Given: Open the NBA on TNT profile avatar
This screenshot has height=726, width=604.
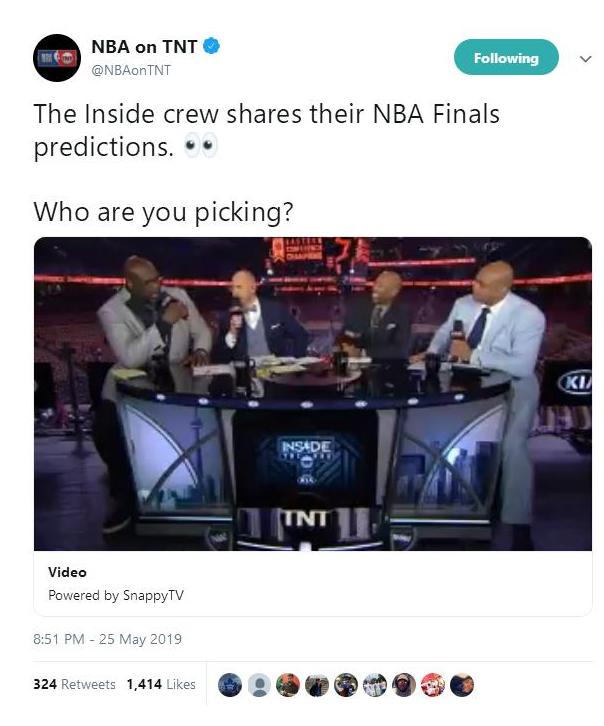Looking at the screenshot, I should pyautogui.click(x=57, y=58).
